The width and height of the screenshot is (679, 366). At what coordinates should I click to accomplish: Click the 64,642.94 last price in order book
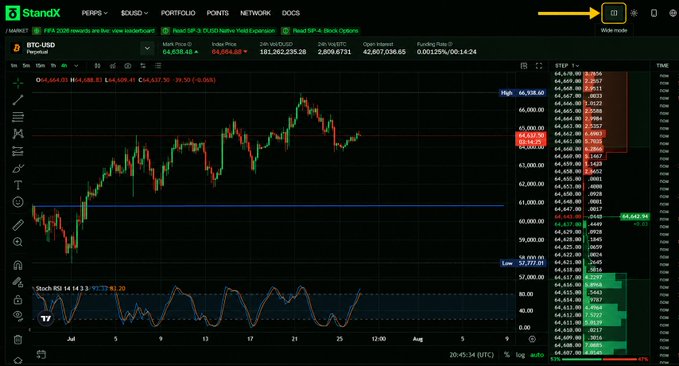(x=634, y=216)
